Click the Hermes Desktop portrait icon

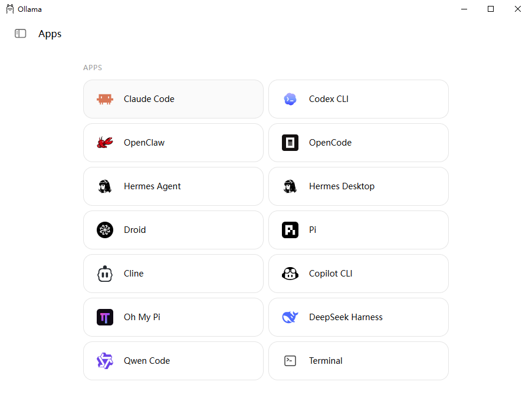290,186
